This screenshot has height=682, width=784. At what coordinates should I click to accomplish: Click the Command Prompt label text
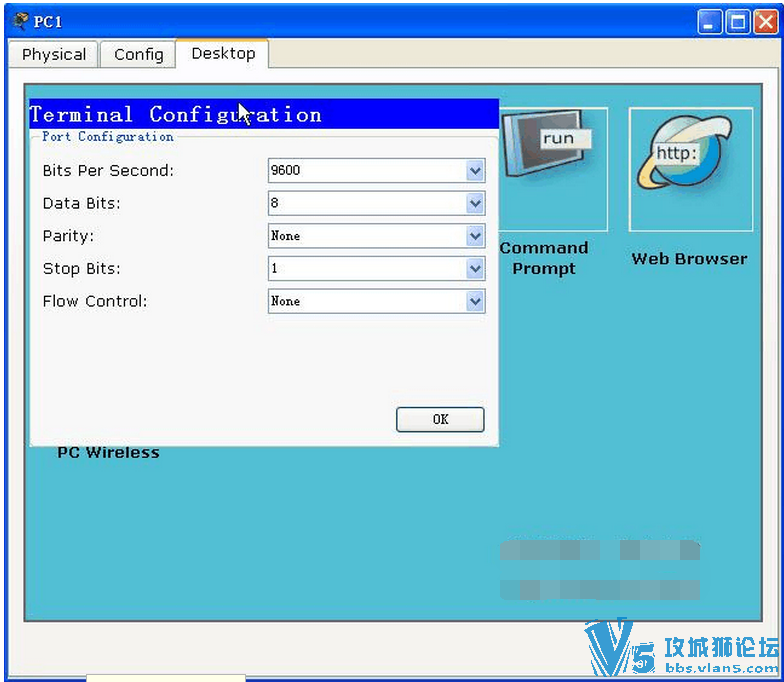tap(544, 258)
